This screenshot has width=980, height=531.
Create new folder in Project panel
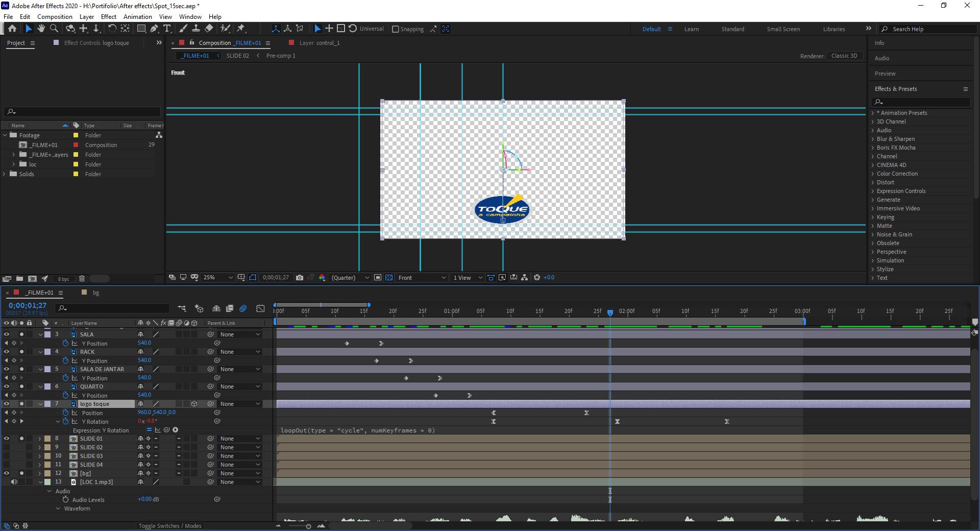[19, 279]
